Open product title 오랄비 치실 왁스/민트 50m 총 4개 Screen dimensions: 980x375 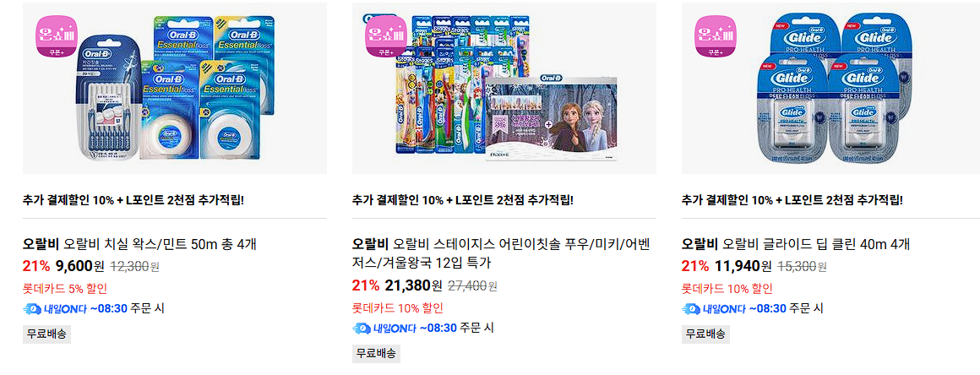click(139, 244)
